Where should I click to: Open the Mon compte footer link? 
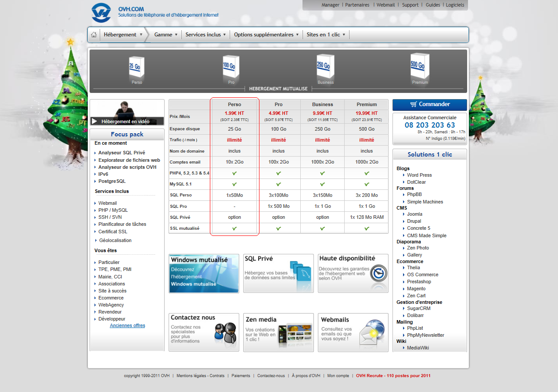(338, 376)
